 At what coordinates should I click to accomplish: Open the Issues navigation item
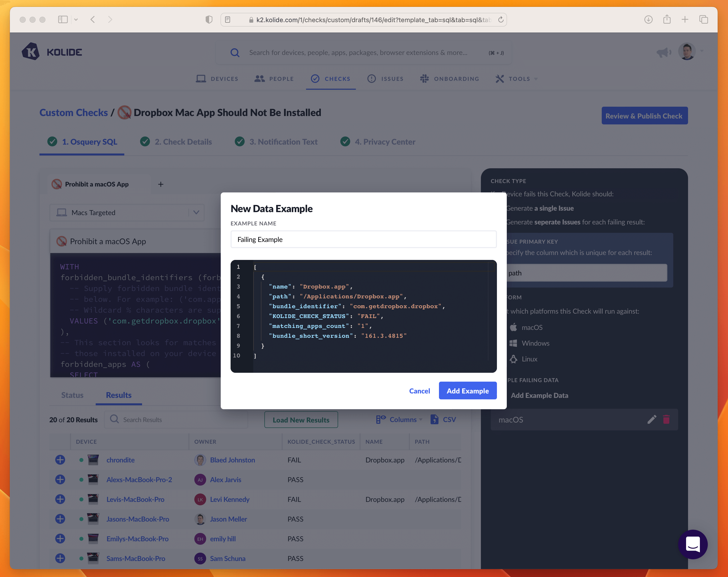click(x=386, y=79)
